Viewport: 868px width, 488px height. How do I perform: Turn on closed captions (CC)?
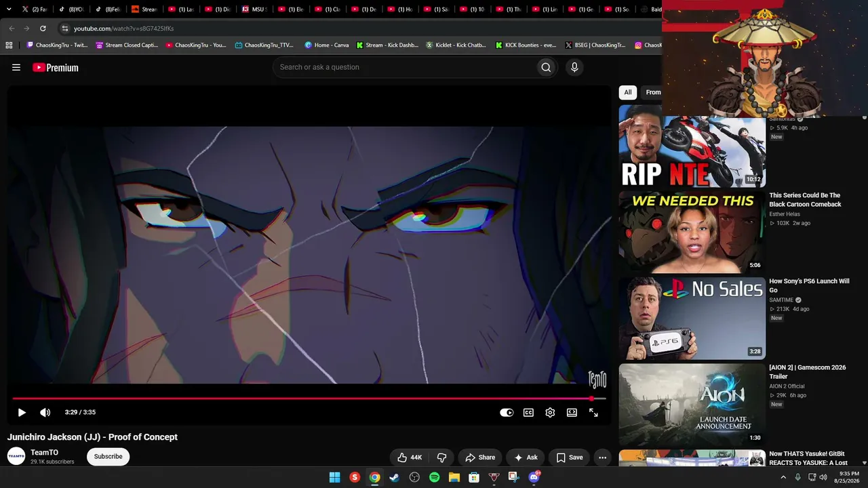528,412
